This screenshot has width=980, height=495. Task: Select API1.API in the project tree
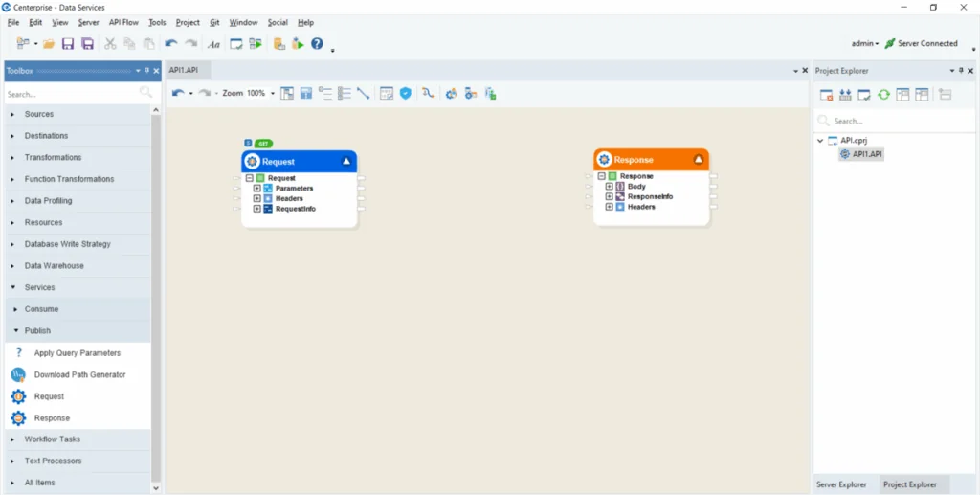tap(867, 154)
